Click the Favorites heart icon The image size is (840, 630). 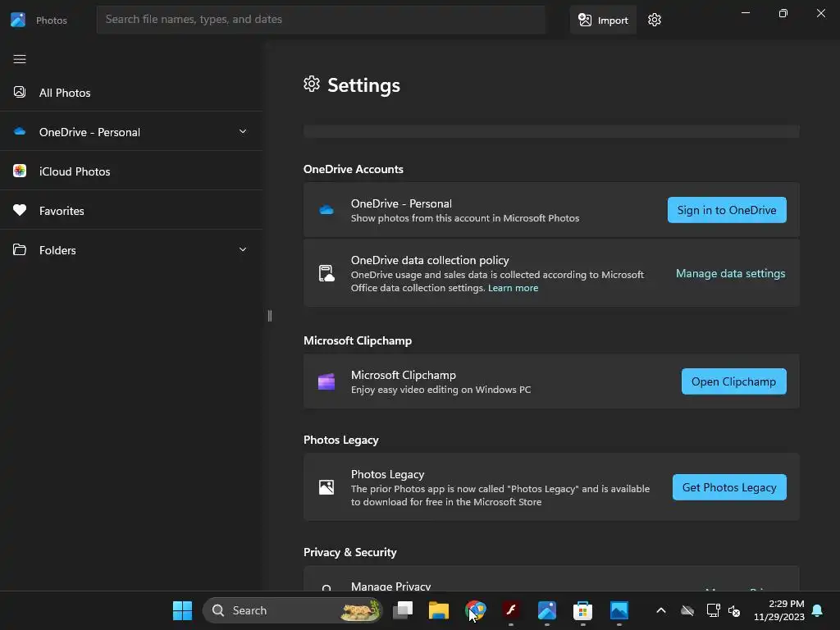[20, 210]
